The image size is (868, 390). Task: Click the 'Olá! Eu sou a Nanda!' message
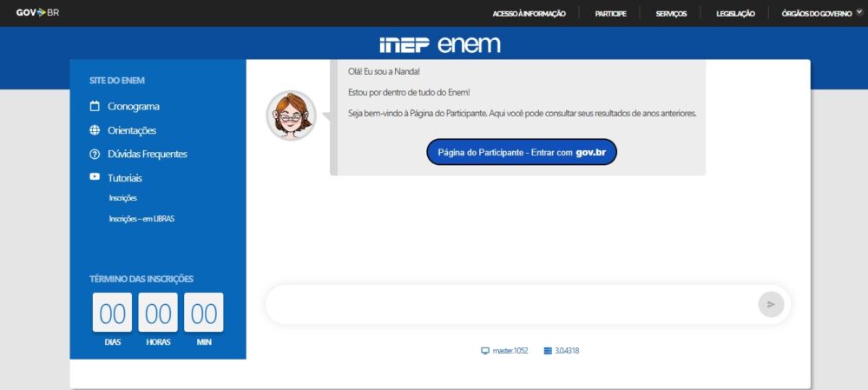point(385,71)
